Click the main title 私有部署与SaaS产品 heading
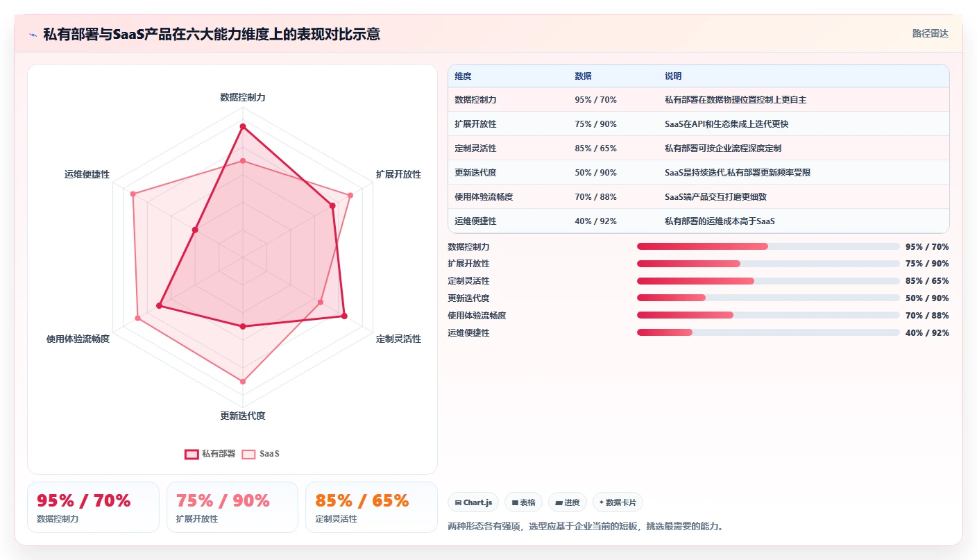The height and width of the screenshot is (560, 977). (212, 34)
